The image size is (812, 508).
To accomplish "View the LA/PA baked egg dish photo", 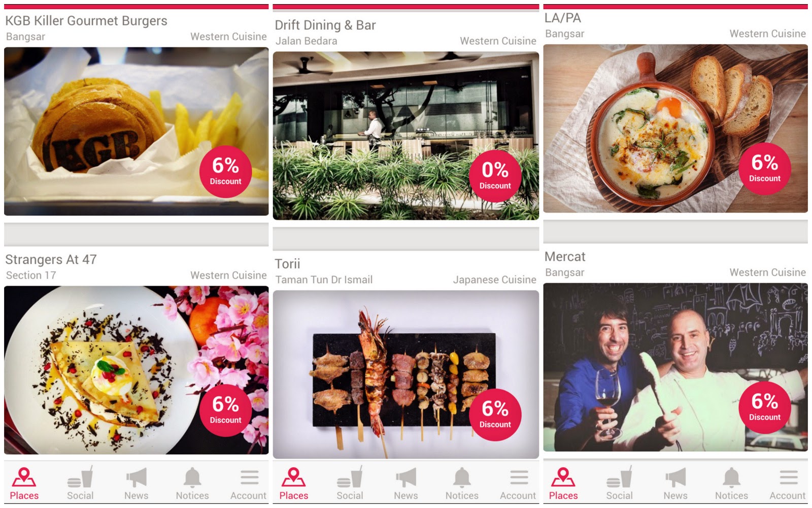I will pyautogui.click(x=675, y=129).
